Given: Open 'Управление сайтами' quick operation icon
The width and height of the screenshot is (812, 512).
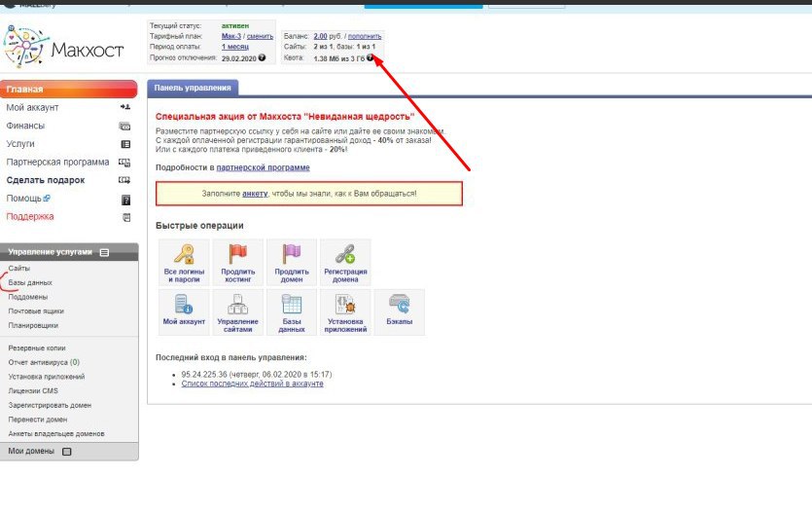Looking at the screenshot, I should click(x=237, y=311).
